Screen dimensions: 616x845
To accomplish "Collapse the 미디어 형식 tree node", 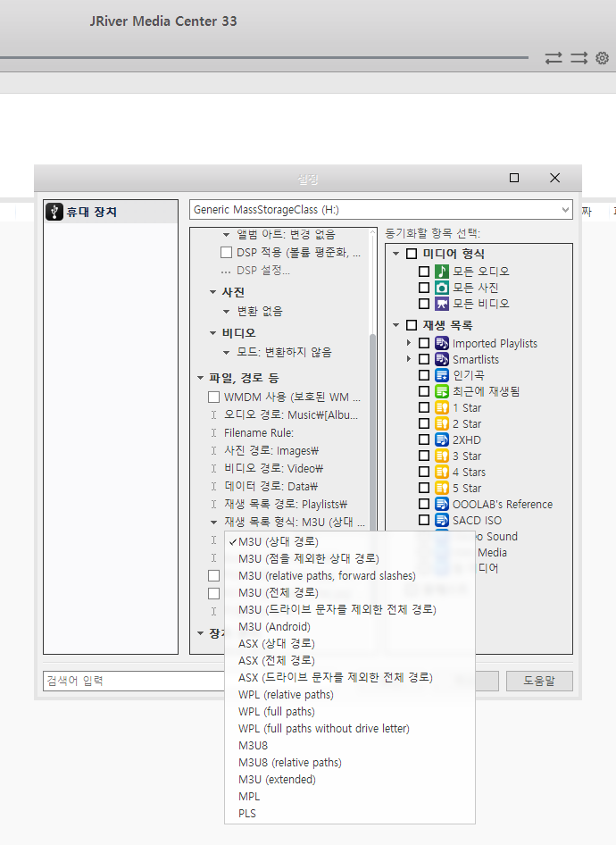I will 395,254.
